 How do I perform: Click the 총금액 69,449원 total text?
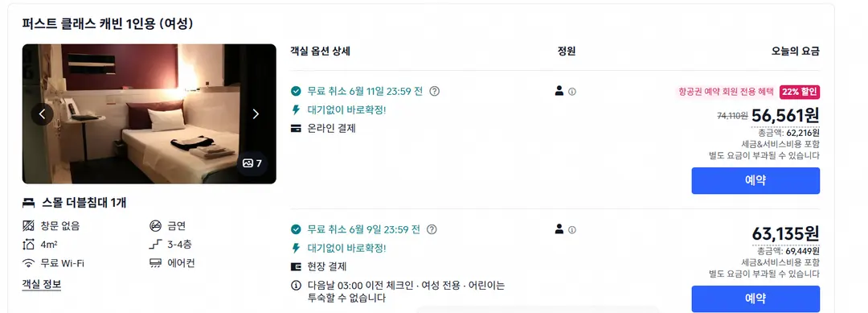pyautogui.click(x=789, y=250)
